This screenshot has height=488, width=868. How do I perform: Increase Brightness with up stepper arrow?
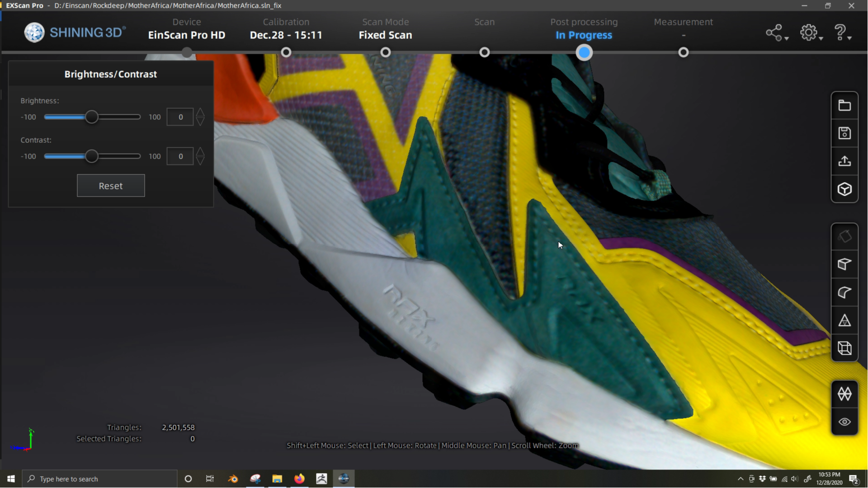(200, 113)
